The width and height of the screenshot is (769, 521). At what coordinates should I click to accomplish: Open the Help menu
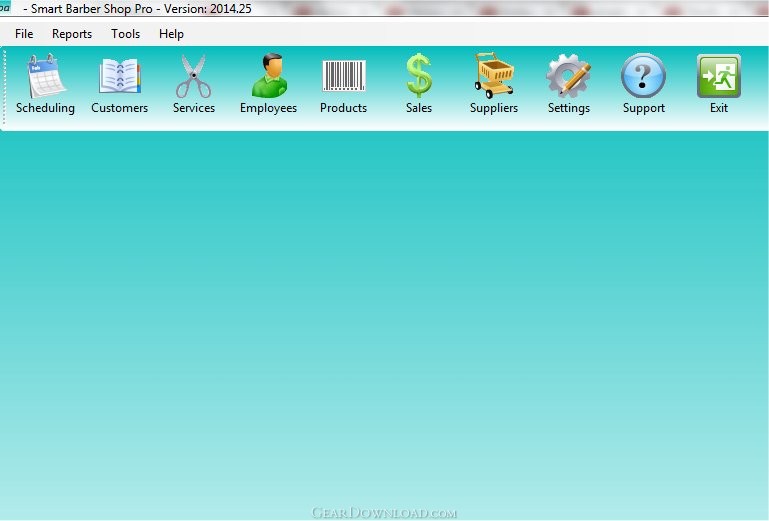coord(171,34)
